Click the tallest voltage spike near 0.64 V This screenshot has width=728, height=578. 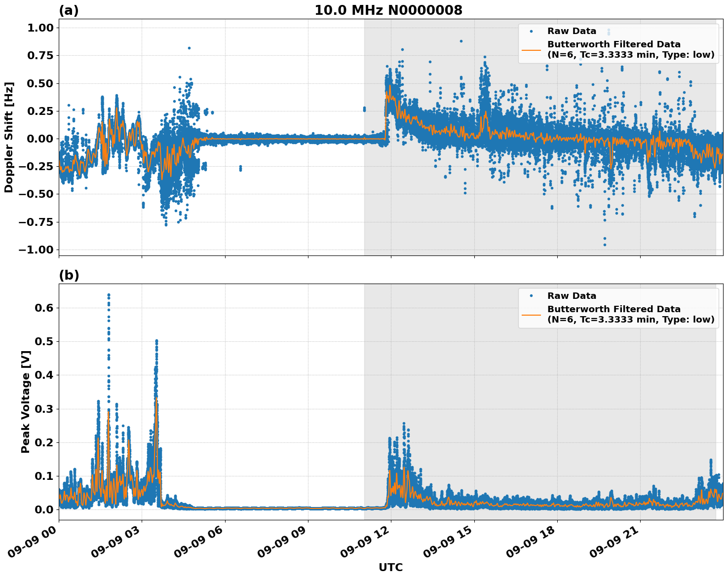tap(110, 294)
